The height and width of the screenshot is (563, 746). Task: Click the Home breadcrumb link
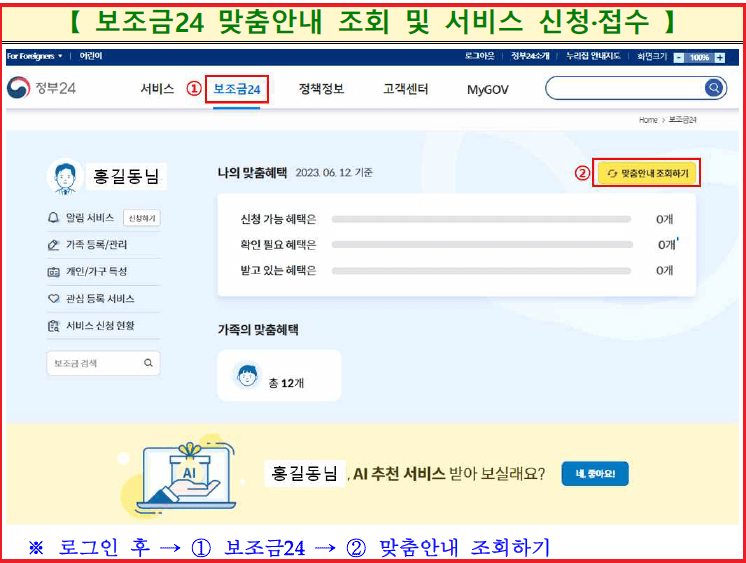click(x=648, y=120)
